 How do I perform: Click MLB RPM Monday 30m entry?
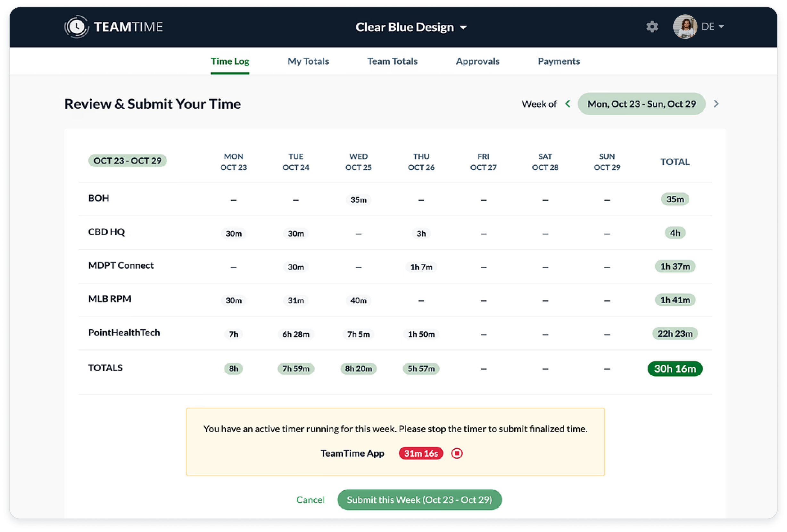(x=234, y=300)
